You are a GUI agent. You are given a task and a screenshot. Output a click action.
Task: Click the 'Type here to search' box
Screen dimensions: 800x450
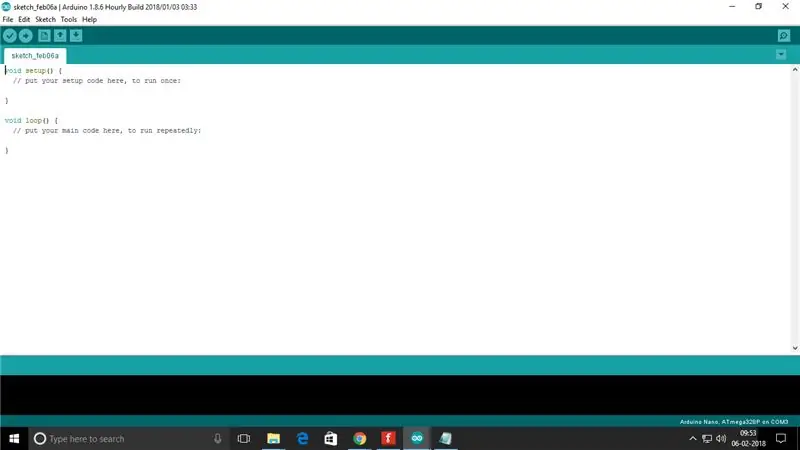coord(128,438)
